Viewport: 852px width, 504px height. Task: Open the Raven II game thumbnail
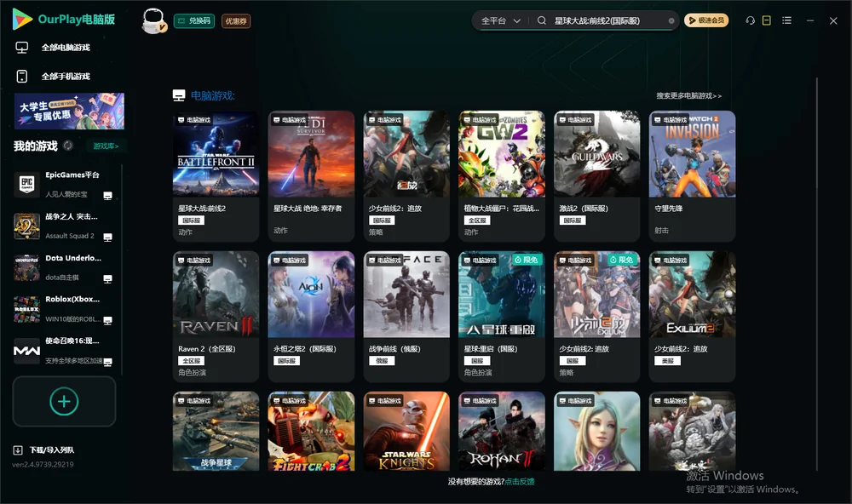(x=216, y=295)
